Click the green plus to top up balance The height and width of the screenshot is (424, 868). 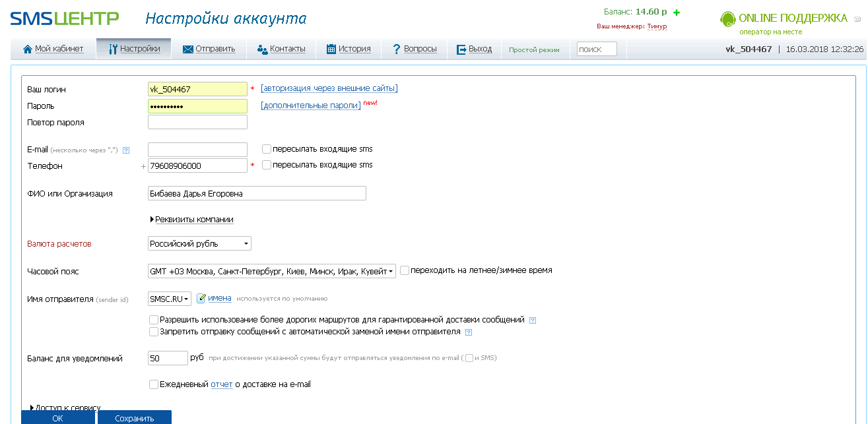point(677,13)
